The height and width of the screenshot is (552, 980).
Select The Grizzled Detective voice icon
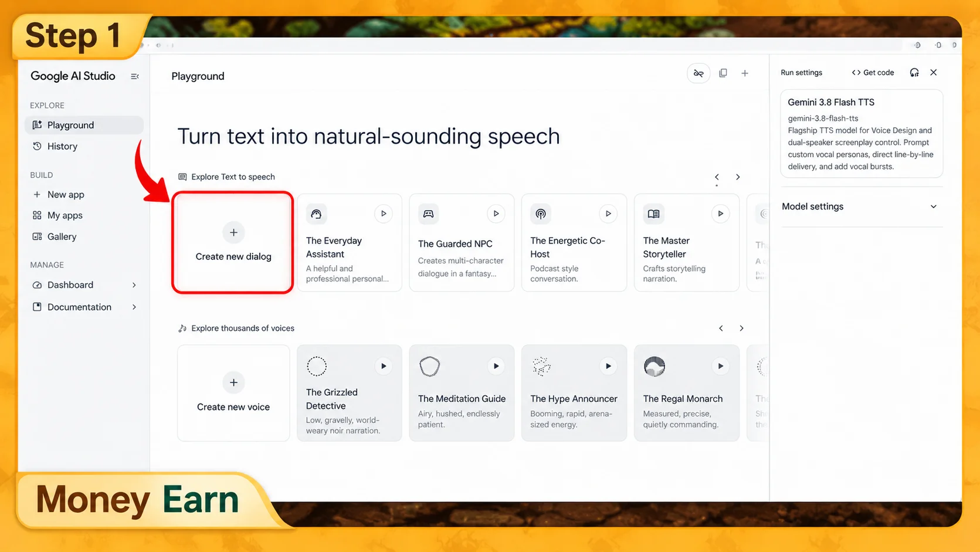tap(317, 366)
